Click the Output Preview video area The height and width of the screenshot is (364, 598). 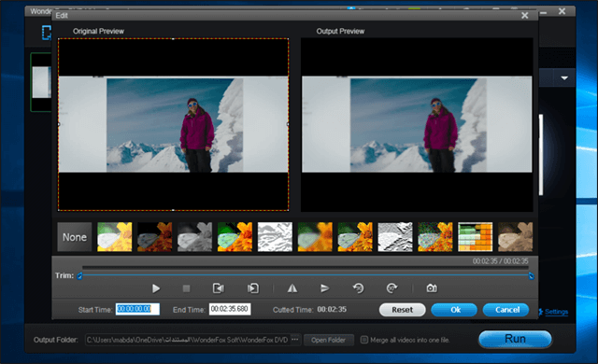[x=417, y=124]
